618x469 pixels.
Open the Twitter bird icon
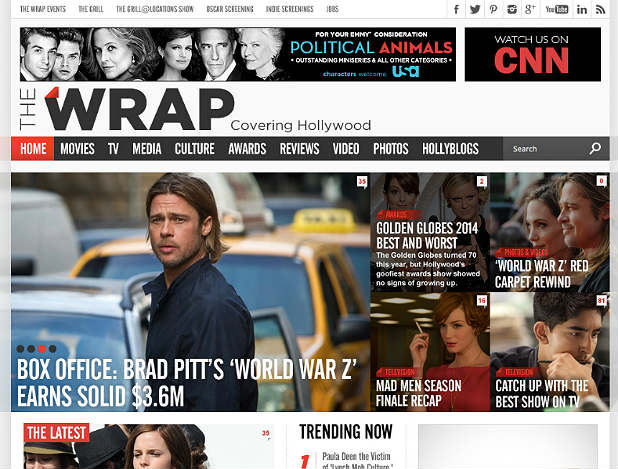click(x=475, y=9)
